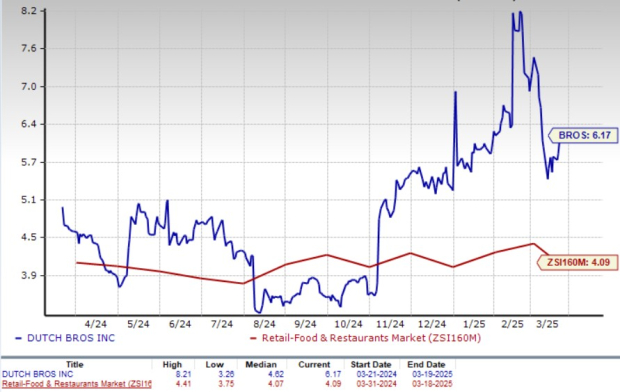
Task: Select the DUTCH BROS INC legend entry
Action: point(65,338)
